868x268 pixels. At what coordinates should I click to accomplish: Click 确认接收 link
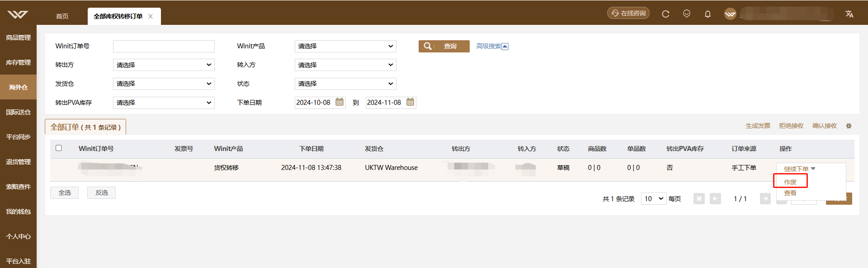[x=825, y=126]
